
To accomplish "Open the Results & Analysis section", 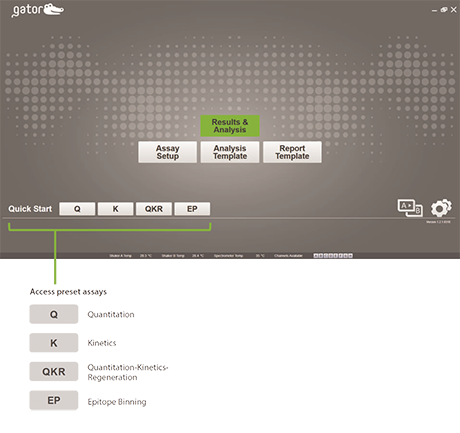I will click(230, 126).
